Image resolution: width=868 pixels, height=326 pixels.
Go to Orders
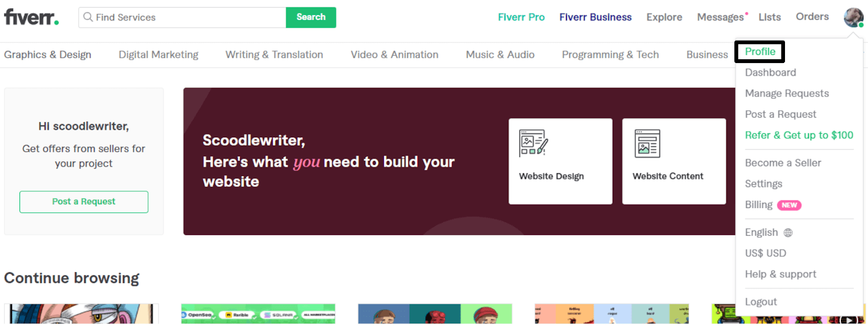coord(812,17)
